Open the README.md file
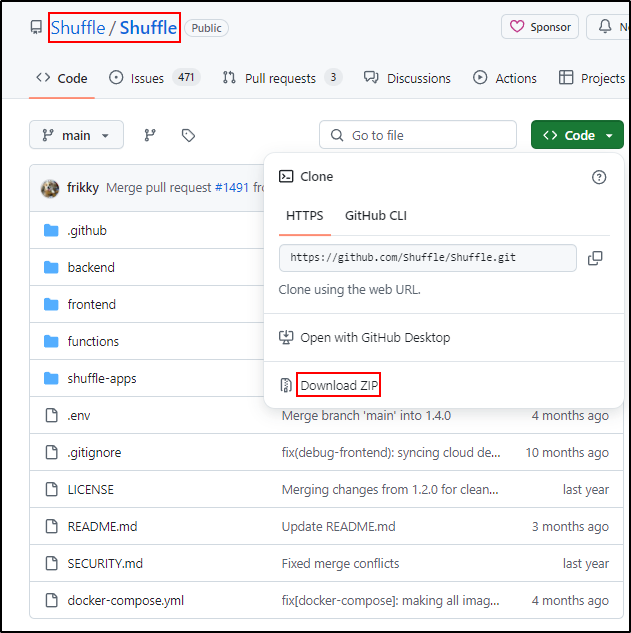The width and height of the screenshot is (631, 633). click(x=103, y=526)
